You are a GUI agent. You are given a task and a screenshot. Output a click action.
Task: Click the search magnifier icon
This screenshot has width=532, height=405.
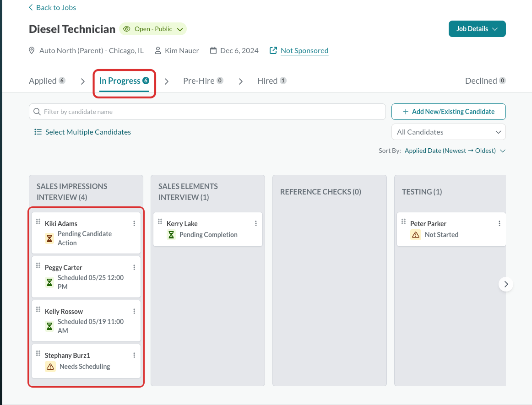pos(37,112)
